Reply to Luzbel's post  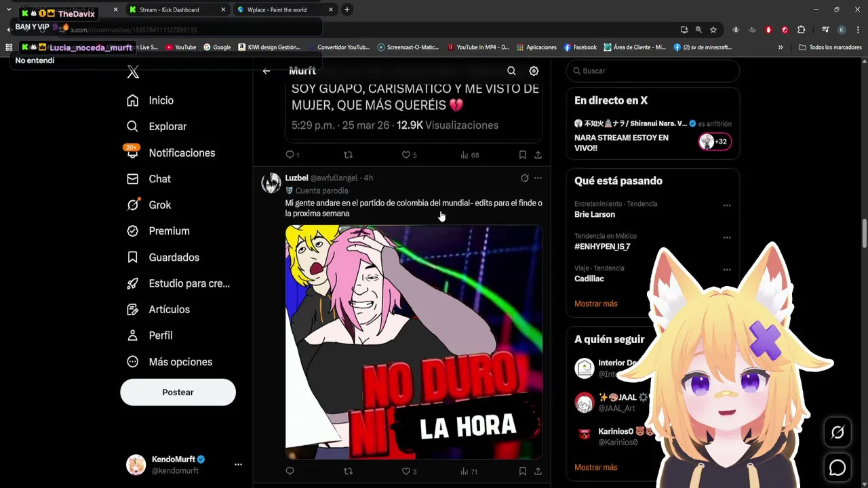click(290, 471)
